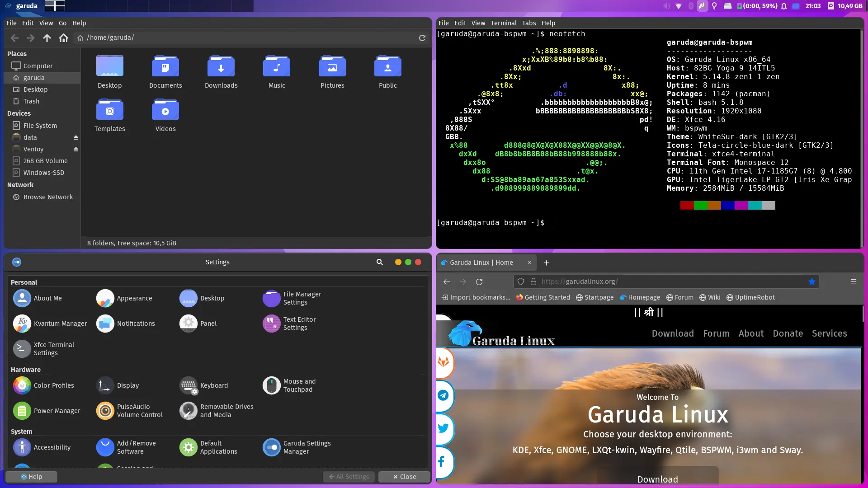868x488 pixels.
Task: Open the Videos folder
Action: click(165, 115)
